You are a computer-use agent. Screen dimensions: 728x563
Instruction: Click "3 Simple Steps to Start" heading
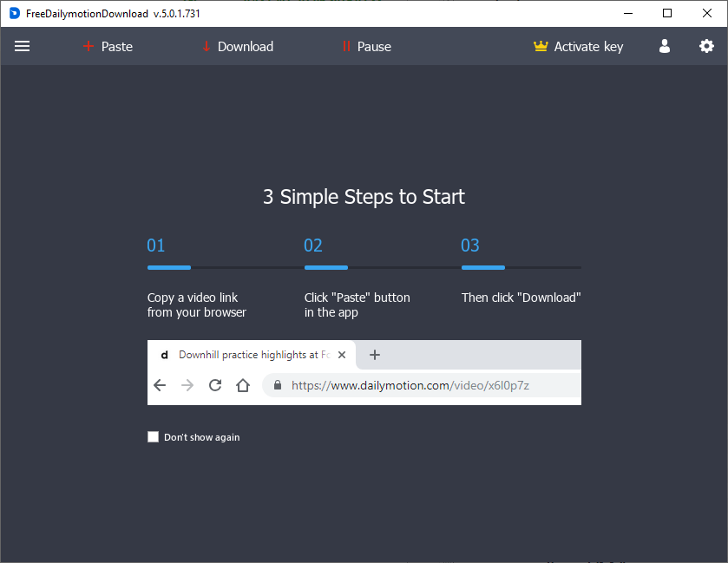pos(364,197)
